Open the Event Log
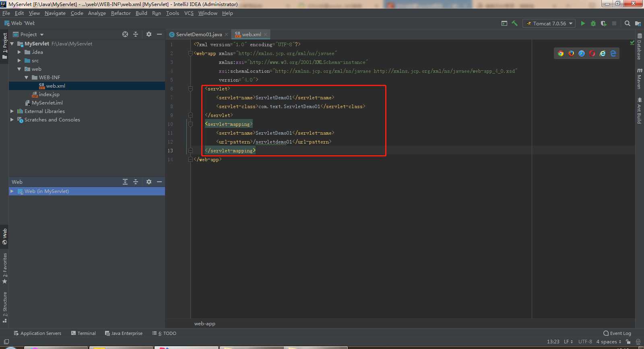644x349 pixels. (617, 333)
